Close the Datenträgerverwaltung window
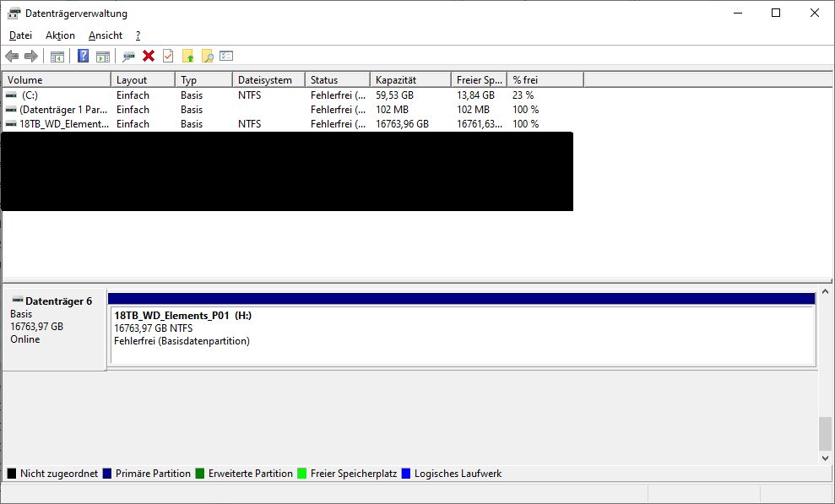This screenshot has width=835, height=504. pos(814,13)
